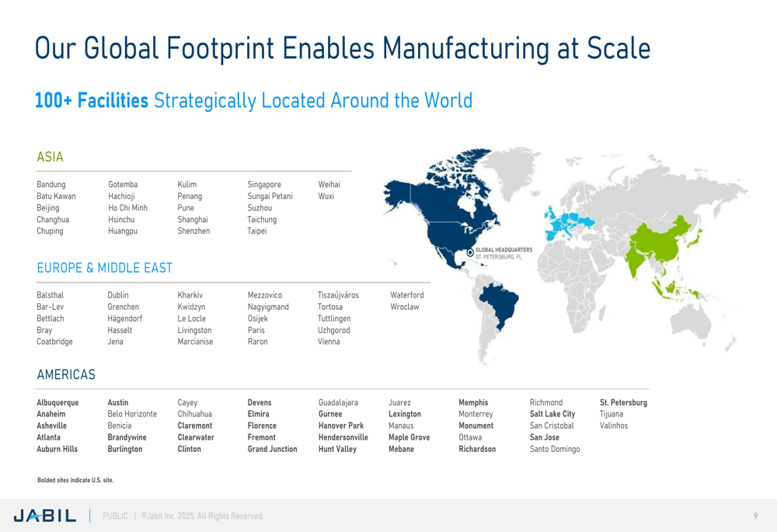The width and height of the screenshot is (777, 532).
Task: Click the 'Weihai' entry
Action: coord(329,184)
